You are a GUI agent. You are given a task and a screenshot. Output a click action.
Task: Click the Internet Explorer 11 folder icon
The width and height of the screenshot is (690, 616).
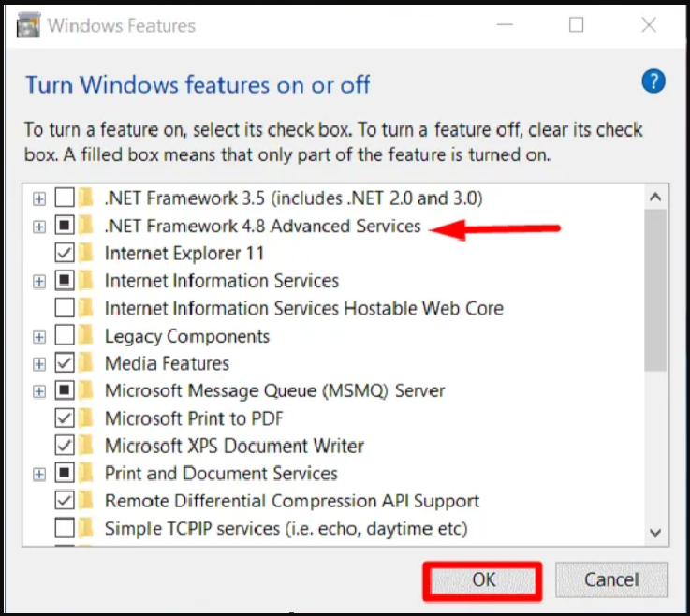tap(88, 253)
